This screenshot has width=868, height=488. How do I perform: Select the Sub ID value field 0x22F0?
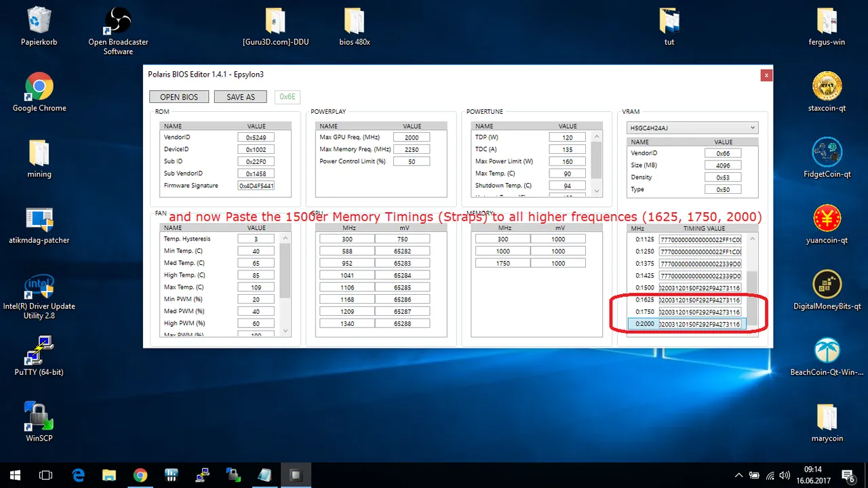[x=256, y=161]
